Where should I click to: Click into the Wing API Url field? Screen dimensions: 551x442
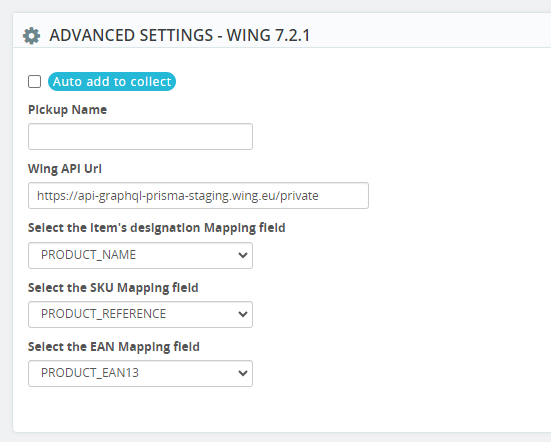[x=198, y=195]
